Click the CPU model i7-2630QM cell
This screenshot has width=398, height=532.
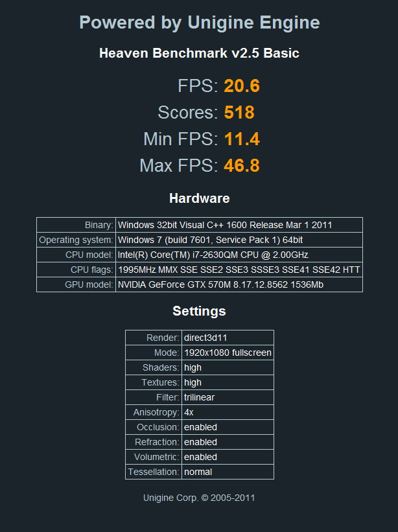click(239, 255)
